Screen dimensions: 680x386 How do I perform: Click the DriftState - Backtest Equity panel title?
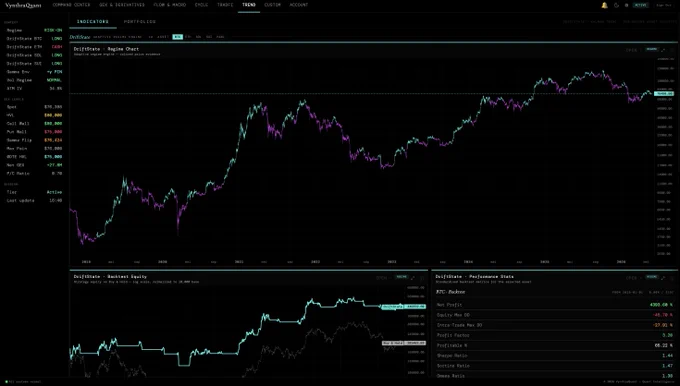pos(110,276)
